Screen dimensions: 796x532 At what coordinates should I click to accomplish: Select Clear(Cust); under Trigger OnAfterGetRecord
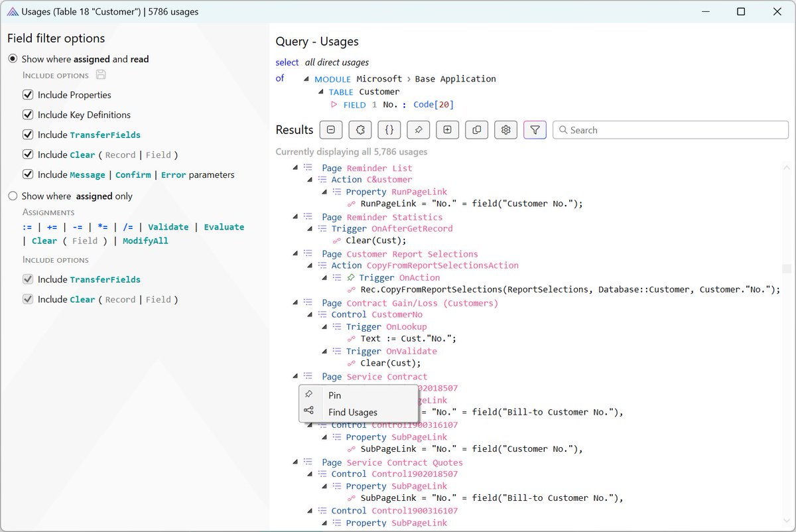376,240
